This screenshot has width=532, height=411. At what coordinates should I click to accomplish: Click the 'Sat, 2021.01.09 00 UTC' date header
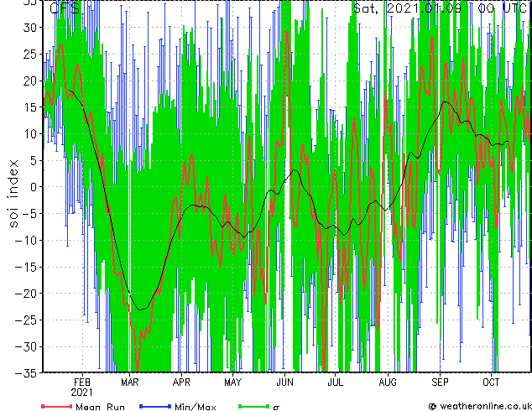coord(440,8)
